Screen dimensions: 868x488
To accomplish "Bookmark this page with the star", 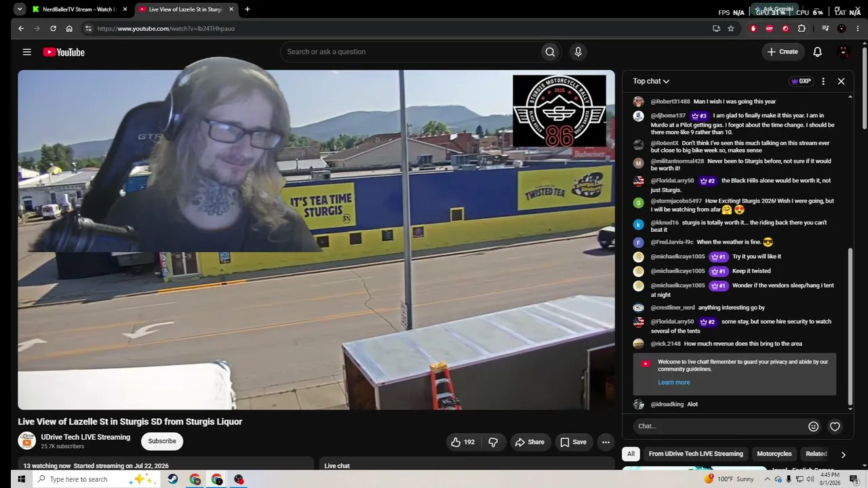I will tap(731, 28).
